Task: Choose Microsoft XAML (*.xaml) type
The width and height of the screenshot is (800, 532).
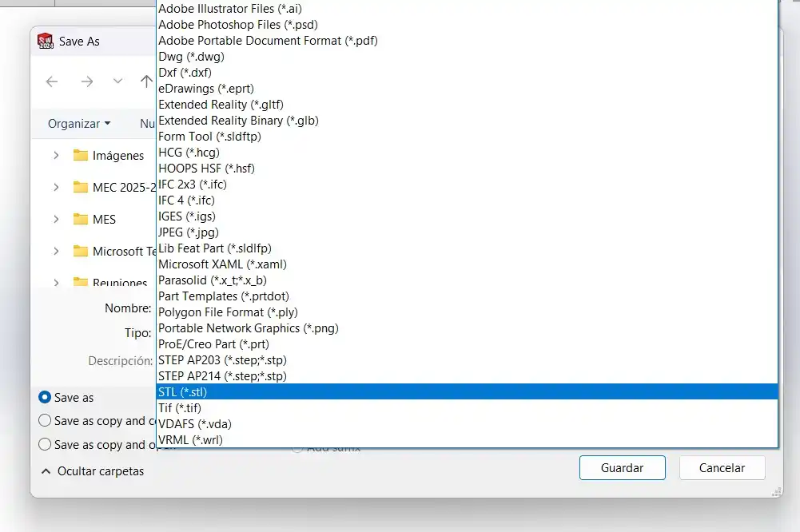Action: (x=467, y=264)
